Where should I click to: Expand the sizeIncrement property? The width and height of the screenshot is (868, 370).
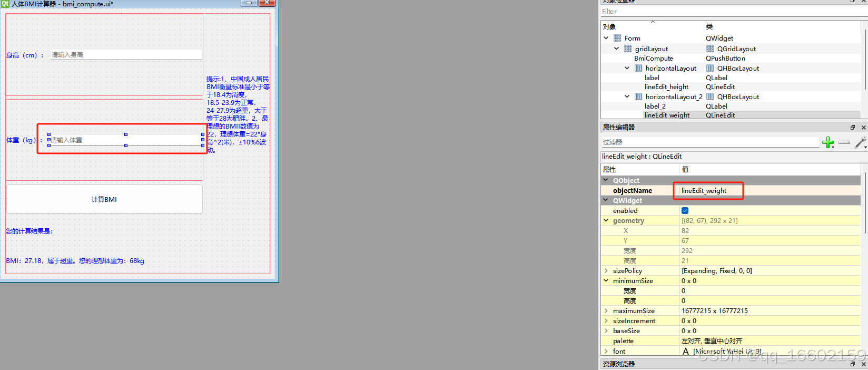point(606,320)
